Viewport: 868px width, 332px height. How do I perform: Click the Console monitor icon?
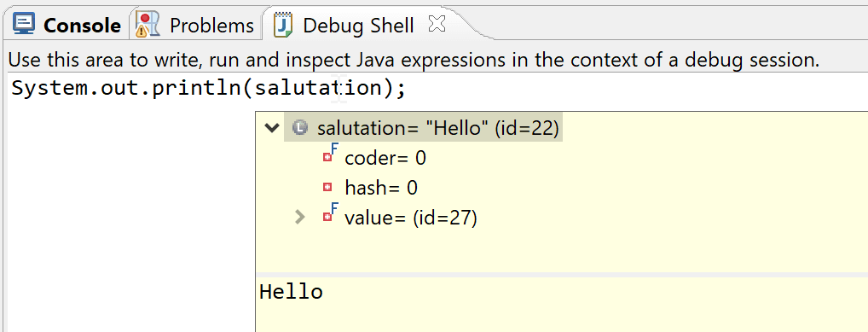[25, 25]
